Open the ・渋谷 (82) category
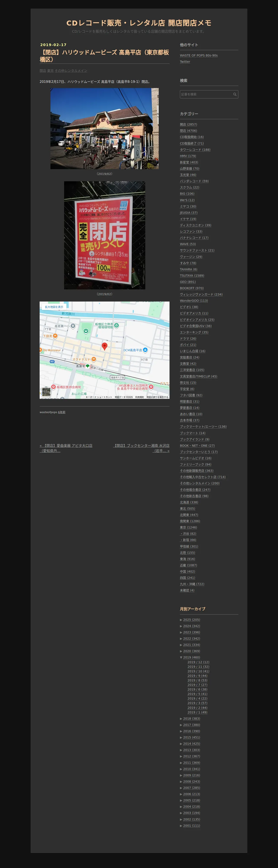Screen dimensions: 278x868 [x=188, y=533]
